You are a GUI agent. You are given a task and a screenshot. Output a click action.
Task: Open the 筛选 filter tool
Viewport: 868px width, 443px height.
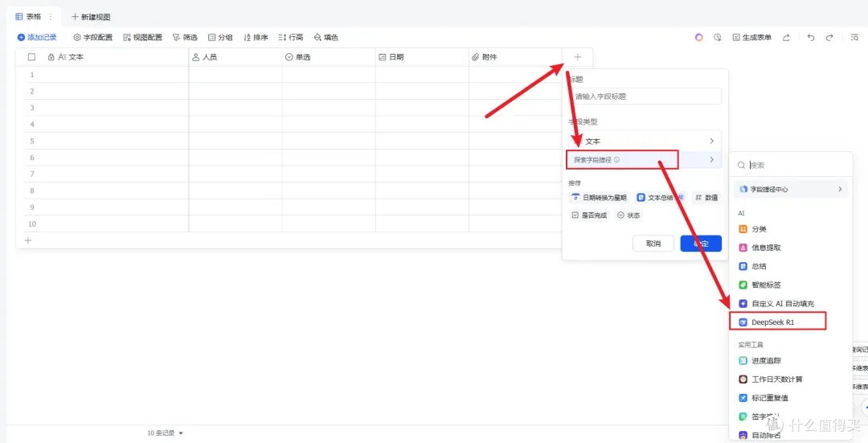pyautogui.click(x=185, y=37)
